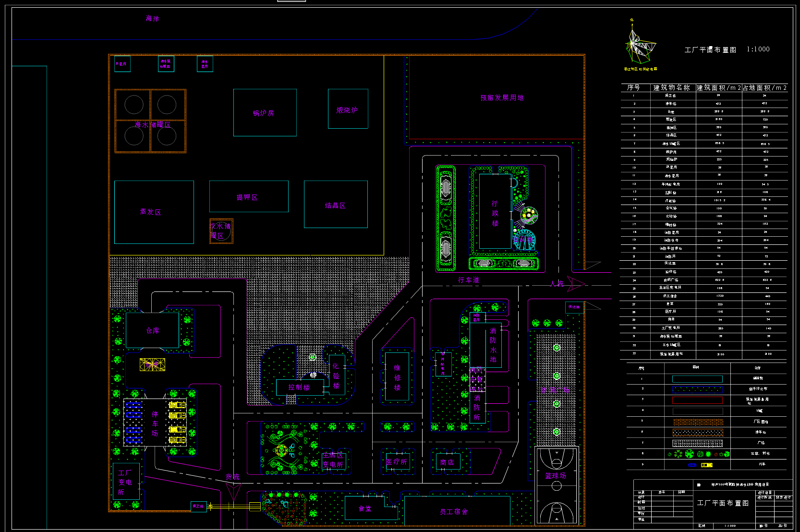Click the 化验楼 building label in the site plan
Image resolution: width=800 pixels, height=532 pixels.
pyautogui.click(x=336, y=376)
